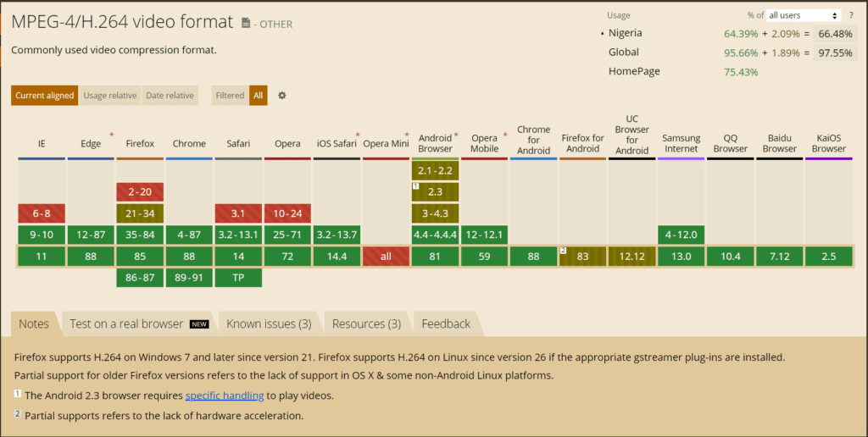The height and width of the screenshot is (437, 868).
Task: Click the Opera Mobile column header
Action: (484, 143)
